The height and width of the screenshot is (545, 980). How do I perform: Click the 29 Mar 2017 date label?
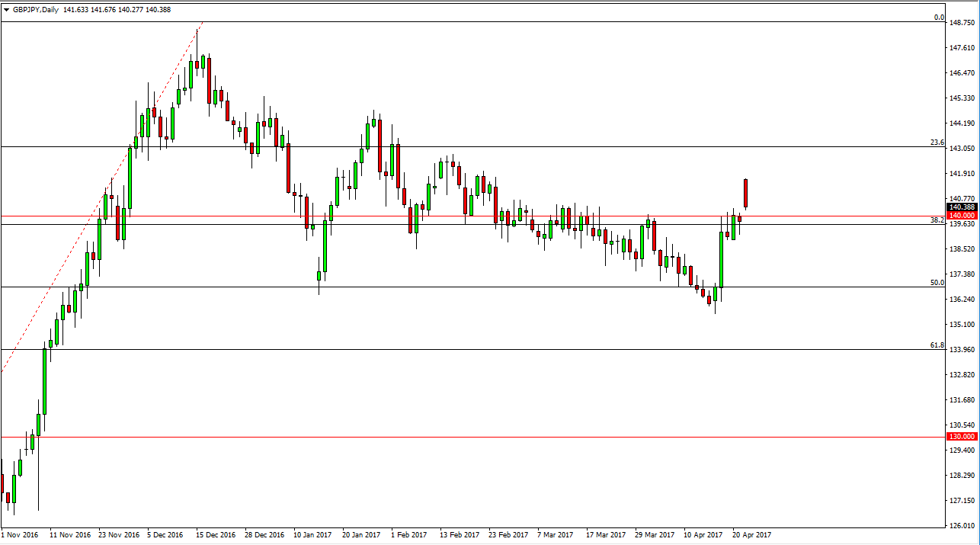pyautogui.click(x=655, y=535)
